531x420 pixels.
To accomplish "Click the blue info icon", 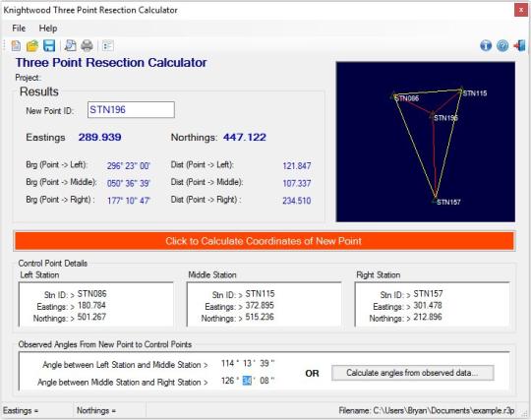I will [486, 45].
